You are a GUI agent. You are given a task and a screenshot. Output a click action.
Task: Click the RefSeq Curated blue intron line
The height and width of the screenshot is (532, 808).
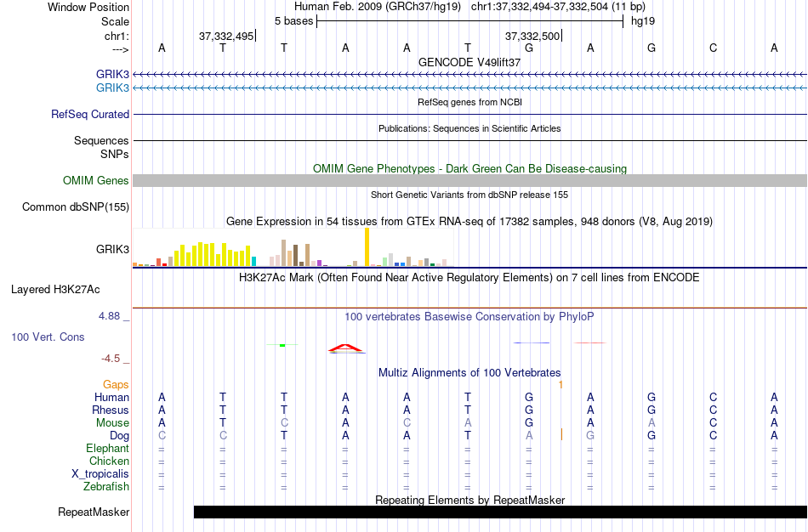(470, 115)
